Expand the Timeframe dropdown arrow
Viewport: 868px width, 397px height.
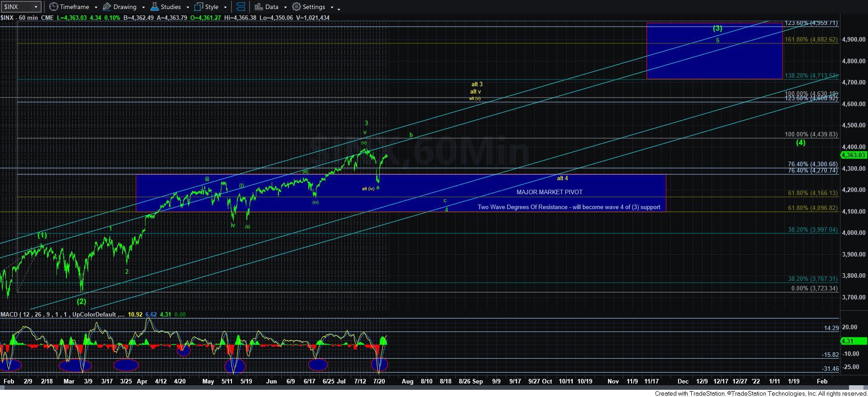point(96,7)
